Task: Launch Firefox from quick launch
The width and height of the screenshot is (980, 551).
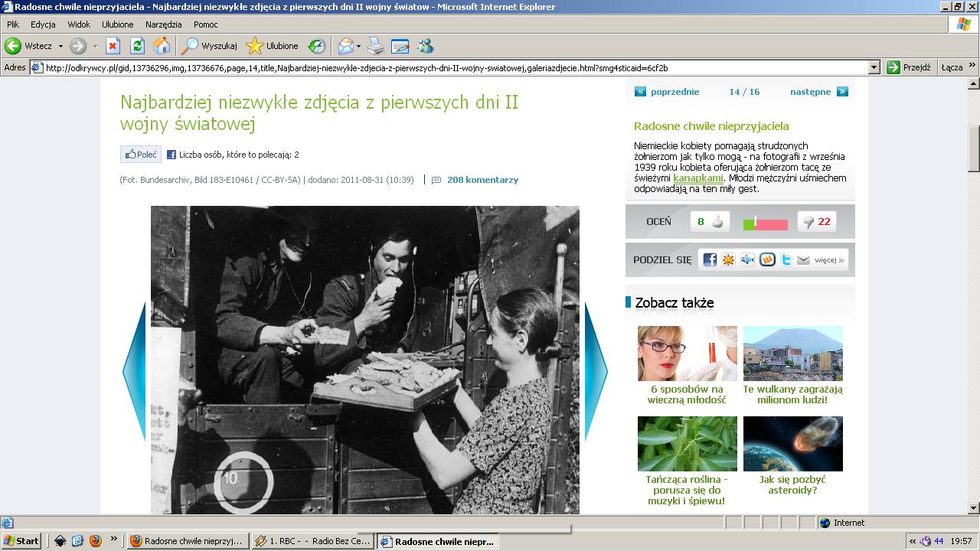Action: point(95,541)
